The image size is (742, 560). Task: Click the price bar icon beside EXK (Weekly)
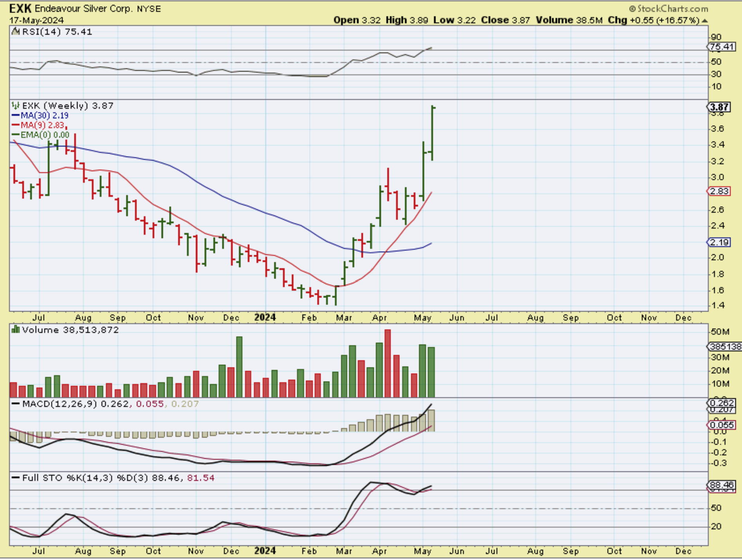(16, 105)
